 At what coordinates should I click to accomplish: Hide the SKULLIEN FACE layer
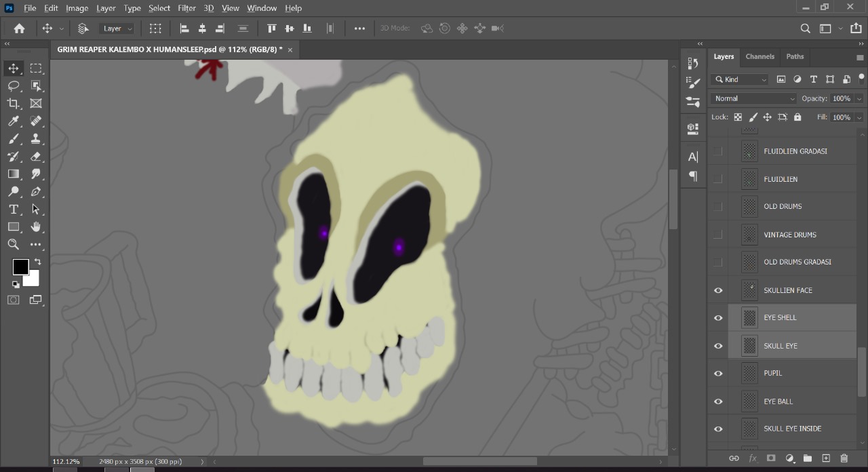pos(718,290)
